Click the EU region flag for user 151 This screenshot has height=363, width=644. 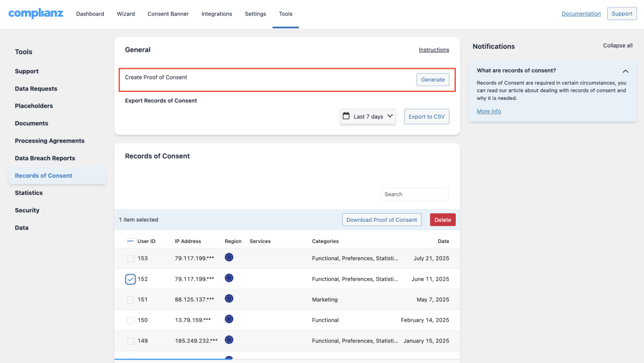coord(229,299)
